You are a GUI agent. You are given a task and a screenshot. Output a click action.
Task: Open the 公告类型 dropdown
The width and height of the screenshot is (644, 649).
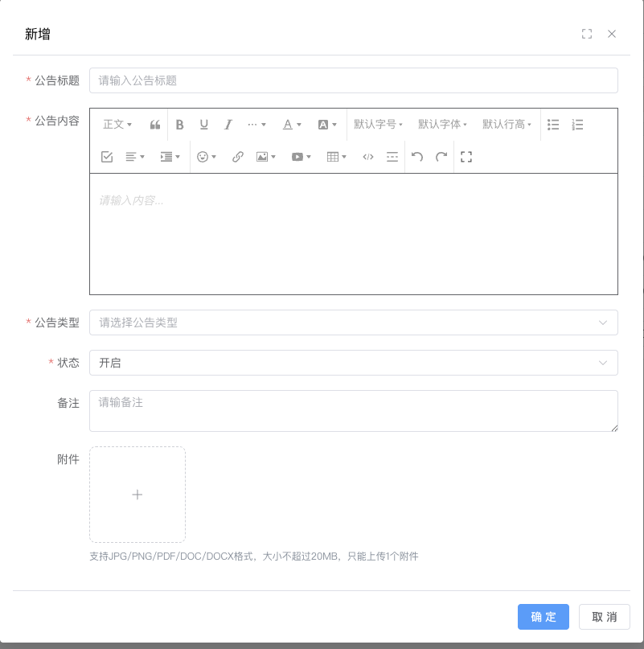click(x=353, y=322)
